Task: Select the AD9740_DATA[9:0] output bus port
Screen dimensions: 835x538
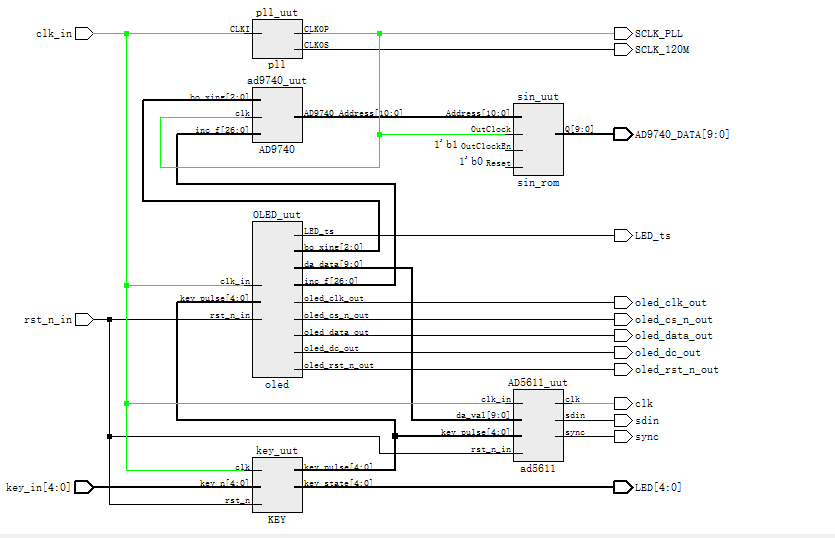Action: point(623,134)
